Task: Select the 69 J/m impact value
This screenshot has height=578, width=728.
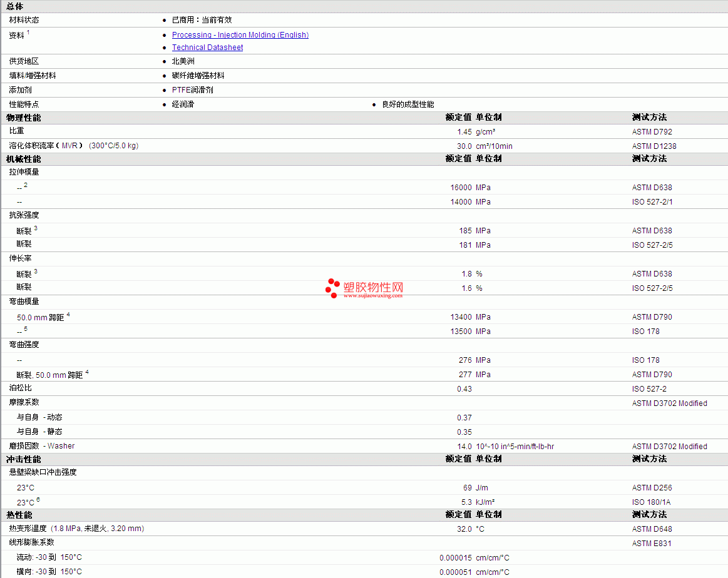Action: click(x=476, y=487)
